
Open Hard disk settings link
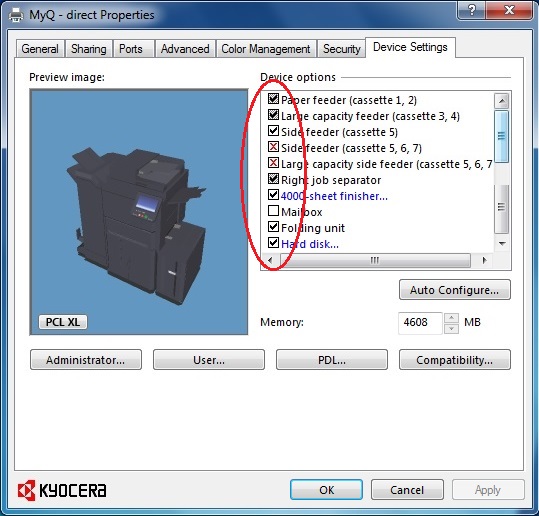click(310, 244)
